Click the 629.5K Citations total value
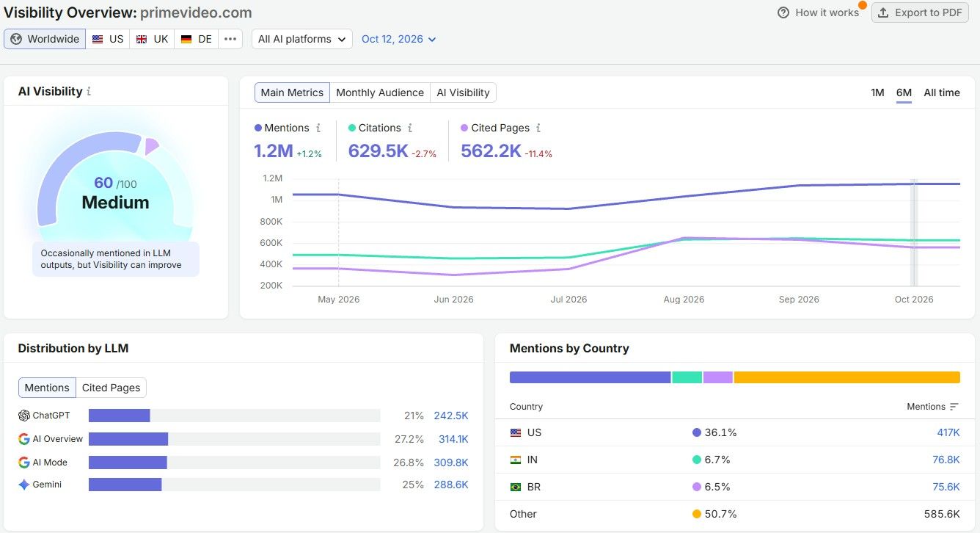This screenshot has width=980, height=533. [378, 151]
